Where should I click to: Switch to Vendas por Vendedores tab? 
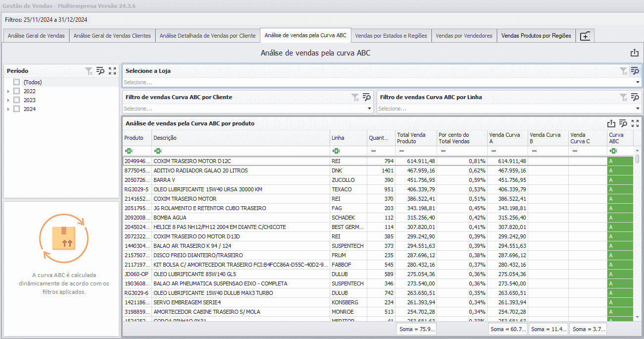click(x=464, y=36)
